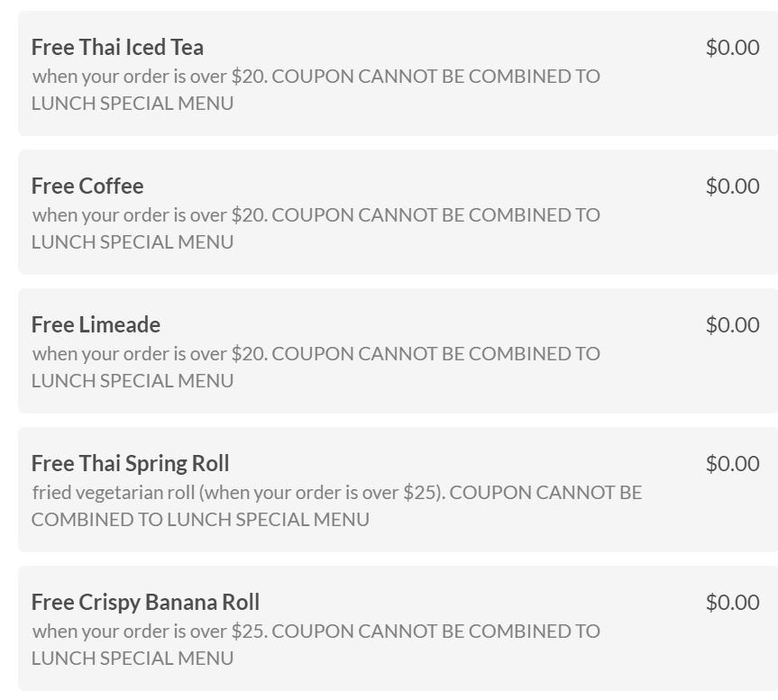Click empty space in the Thai Iced Tea card

685,99
